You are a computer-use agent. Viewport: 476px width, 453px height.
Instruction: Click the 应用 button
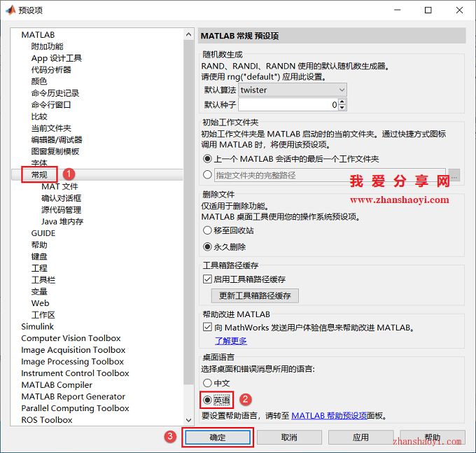click(x=360, y=438)
